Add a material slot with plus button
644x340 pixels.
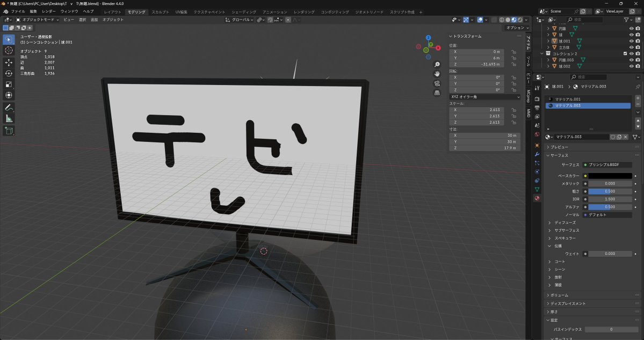coord(638,98)
